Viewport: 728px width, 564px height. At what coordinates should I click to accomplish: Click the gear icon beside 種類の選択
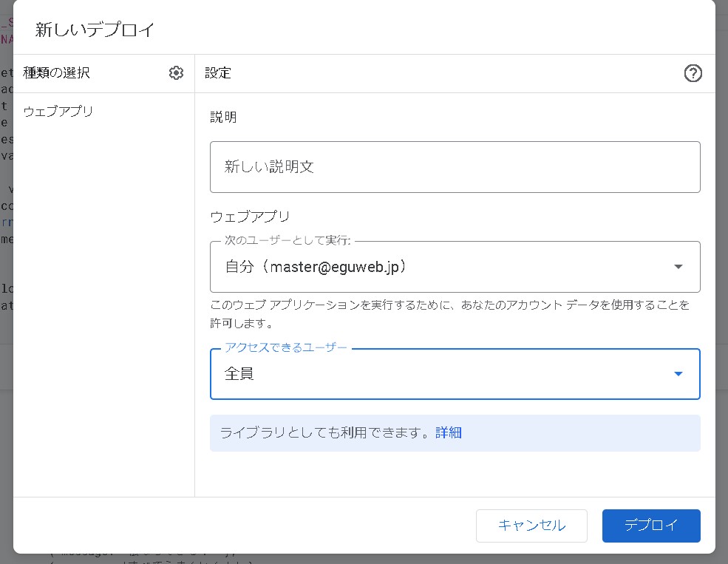[x=176, y=73]
